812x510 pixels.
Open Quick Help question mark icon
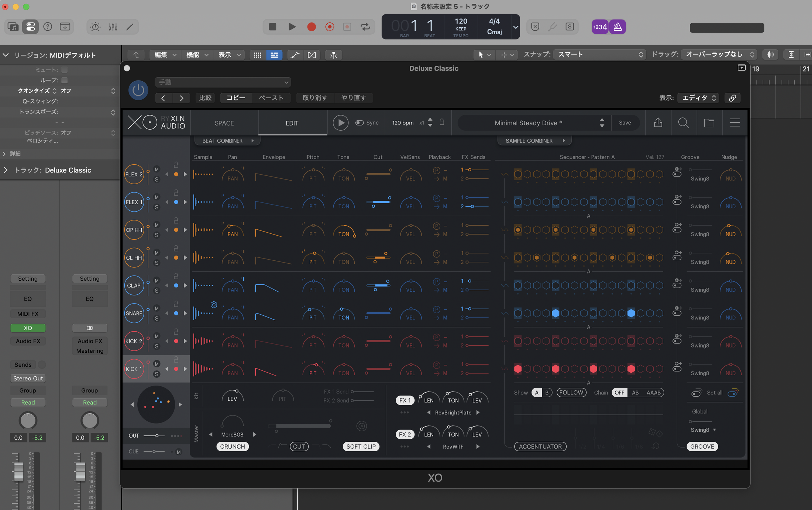pyautogui.click(x=48, y=27)
